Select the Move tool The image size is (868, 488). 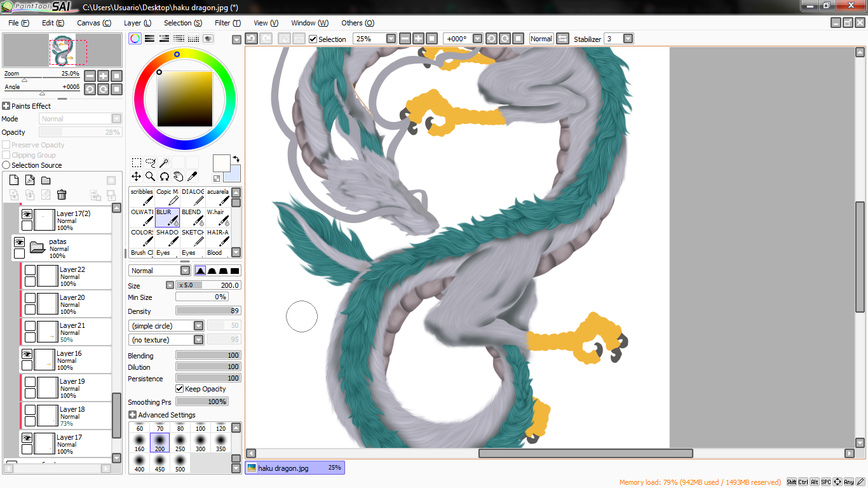(x=136, y=176)
